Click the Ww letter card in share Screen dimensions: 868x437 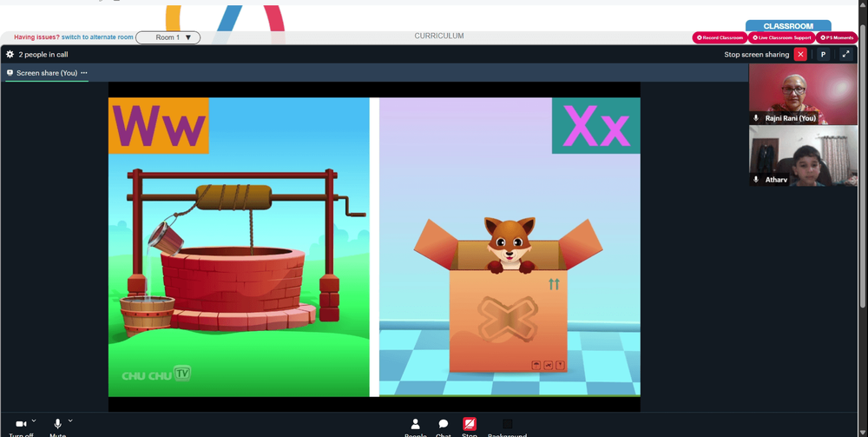(158, 125)
